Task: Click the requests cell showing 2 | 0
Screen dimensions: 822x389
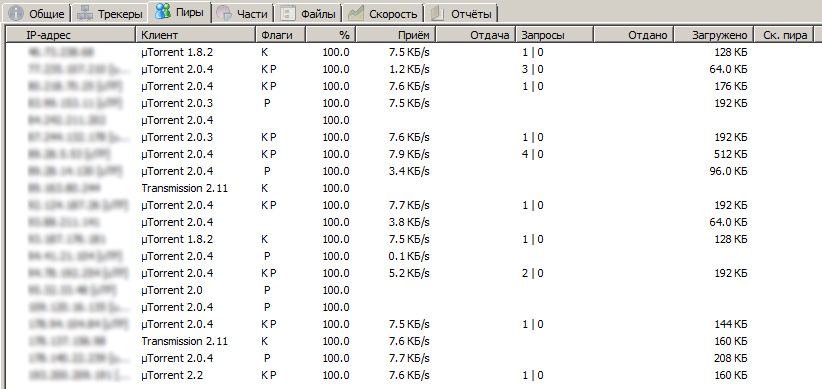Action: pyautogui.click(x=533, y=273)
